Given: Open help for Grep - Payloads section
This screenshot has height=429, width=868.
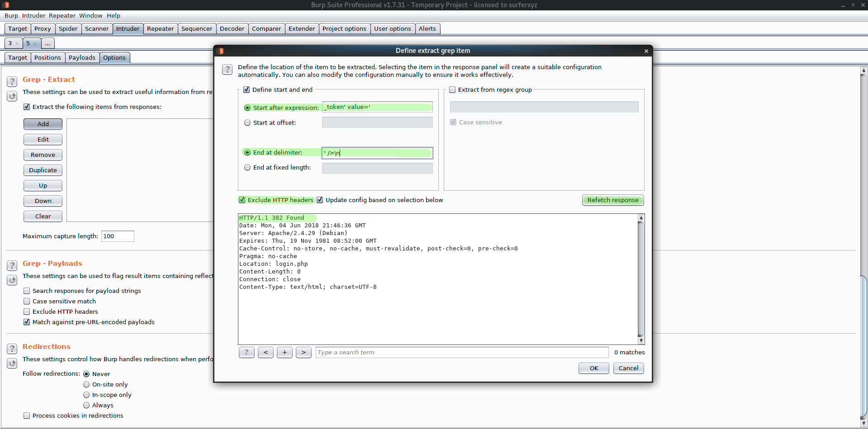Looking at the screenshot, I should (12, 266).
